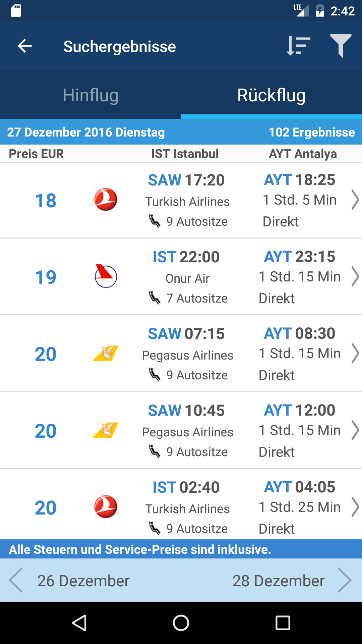Screen dimensions: 362x644
Task: Expand the Pegasus 10:45 flight chevron
Action: (355, 430)
